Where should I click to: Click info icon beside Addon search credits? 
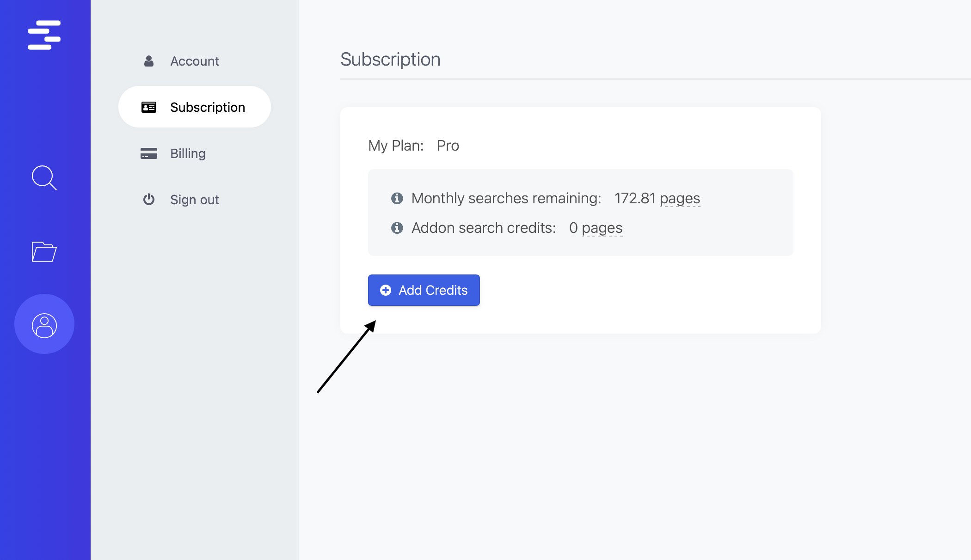[x=397, y=228]
